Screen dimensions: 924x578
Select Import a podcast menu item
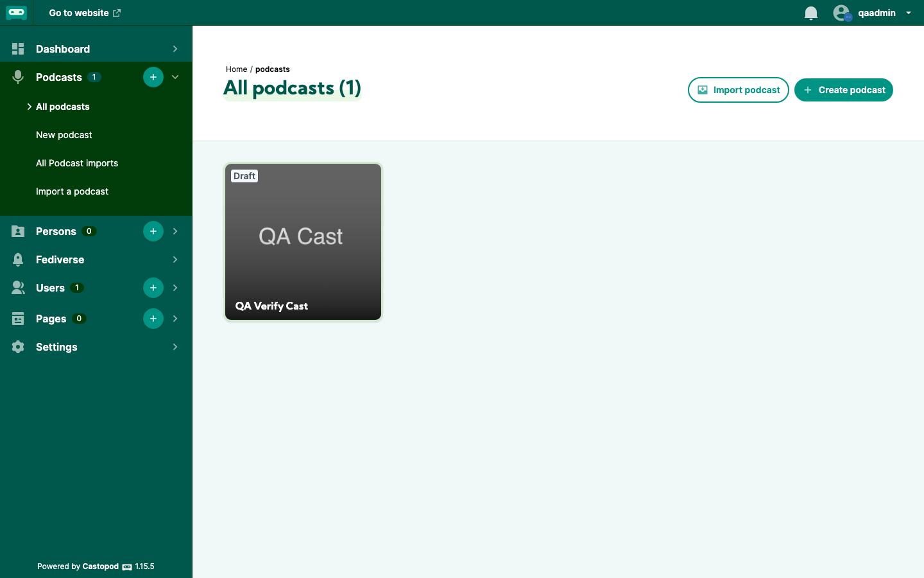72,191
